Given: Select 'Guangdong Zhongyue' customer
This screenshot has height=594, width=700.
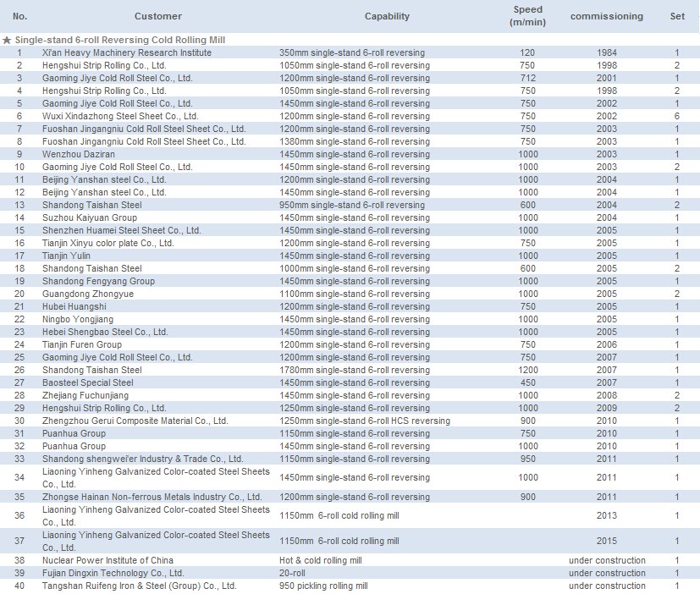Looking at the screenshot, I should click(x=88, y=294).
